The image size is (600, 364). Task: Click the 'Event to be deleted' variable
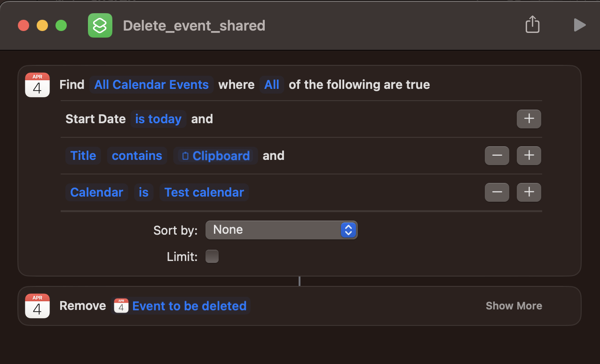tap(181, 306)
